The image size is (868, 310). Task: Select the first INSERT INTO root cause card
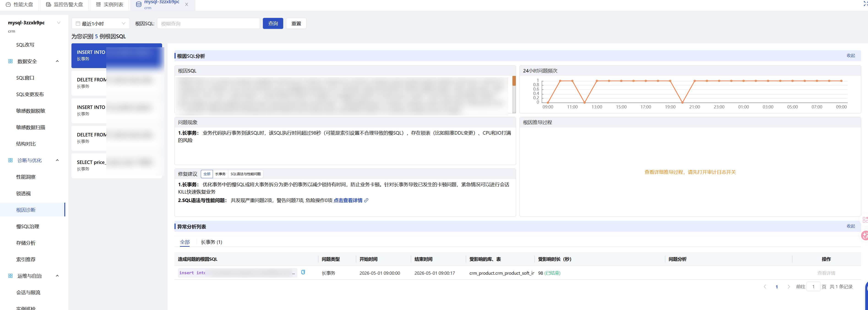pyautogui.click(x=117, y=56)
